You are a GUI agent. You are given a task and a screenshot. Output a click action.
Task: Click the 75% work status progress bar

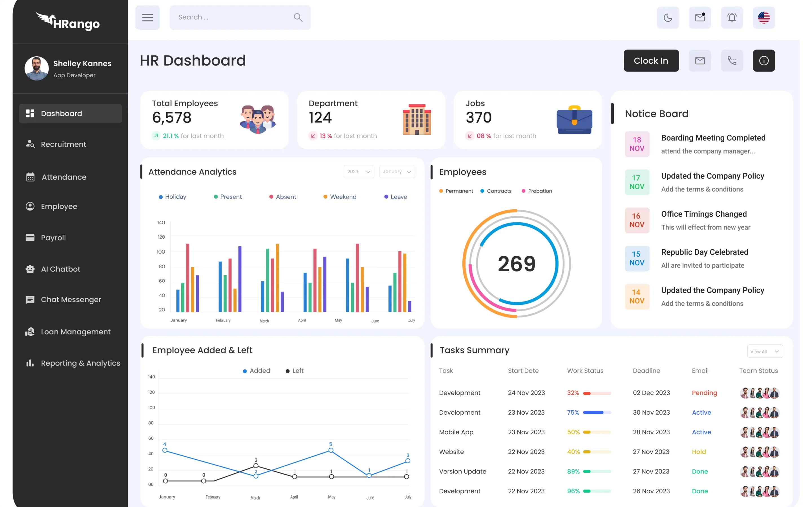597,412
